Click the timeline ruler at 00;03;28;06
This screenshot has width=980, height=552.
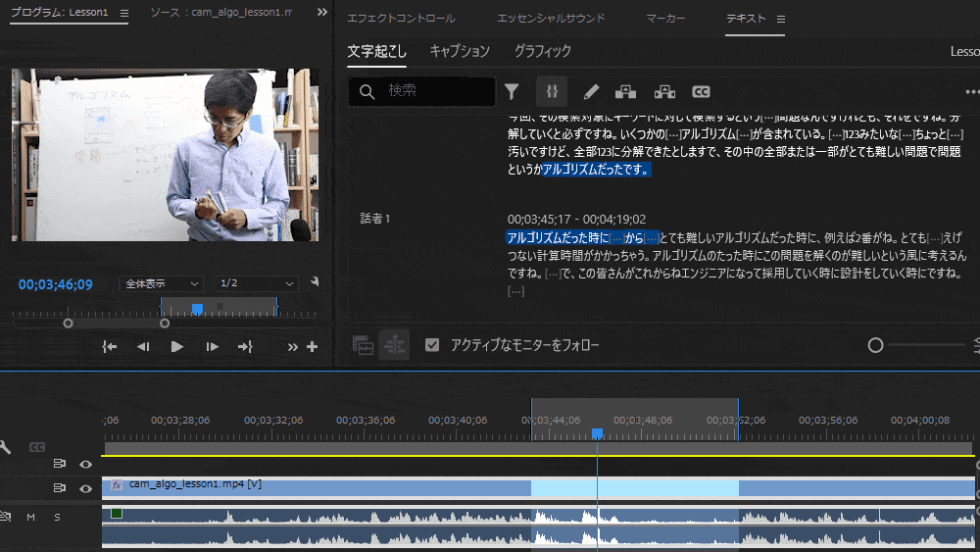(x=180, y=420)
